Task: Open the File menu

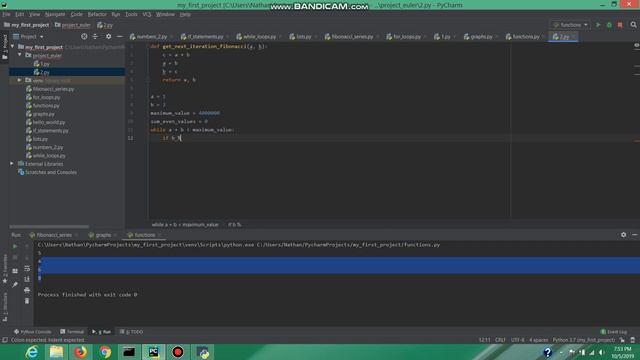Action: (x=6, y=14)
